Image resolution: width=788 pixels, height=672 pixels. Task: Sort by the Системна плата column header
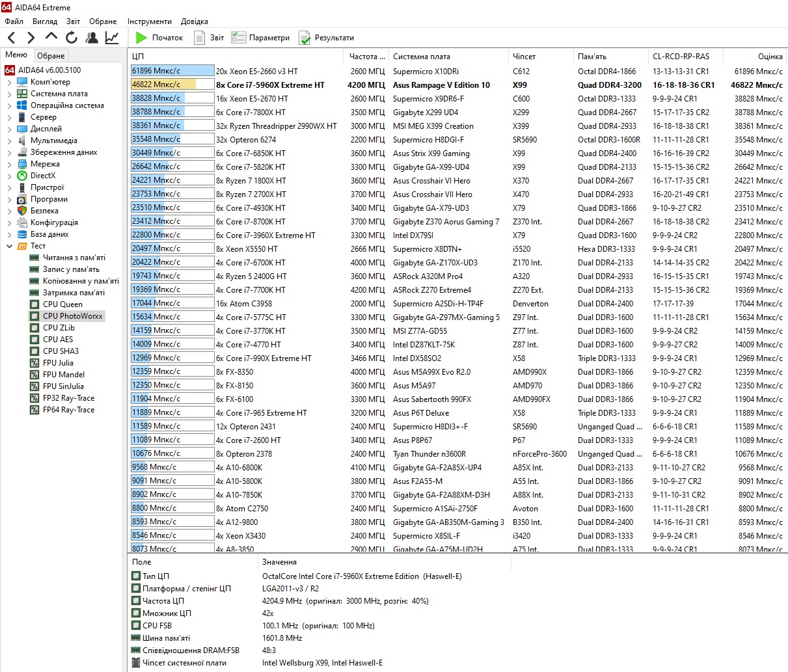tap(448, 57)
